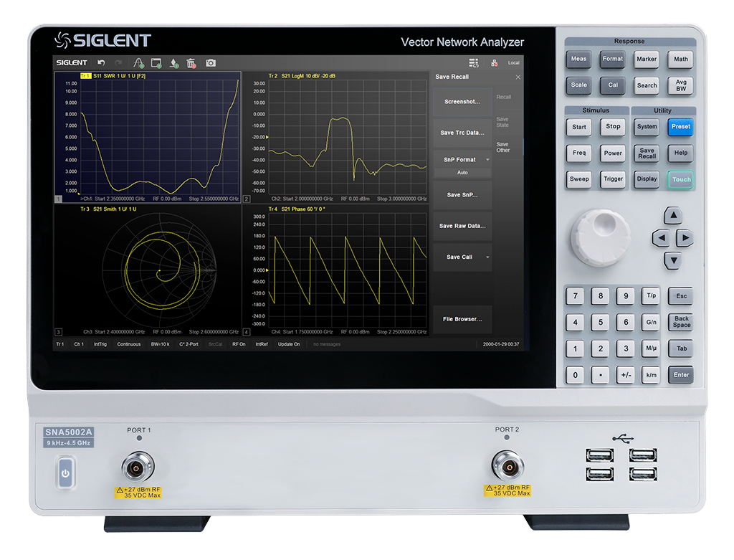Add a marker via toolbar icon
Screen dimensions: 734x560
(x=174, y=63)
